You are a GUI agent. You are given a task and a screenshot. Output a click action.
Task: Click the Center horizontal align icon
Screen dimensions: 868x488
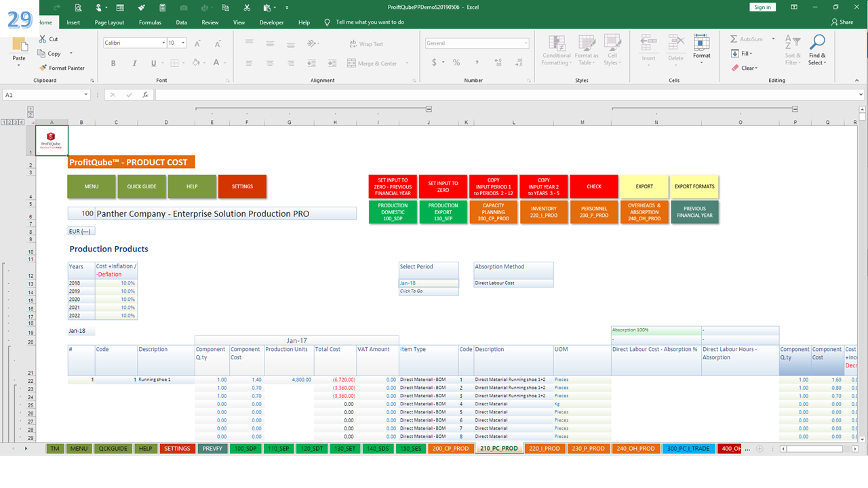[270, 63]
